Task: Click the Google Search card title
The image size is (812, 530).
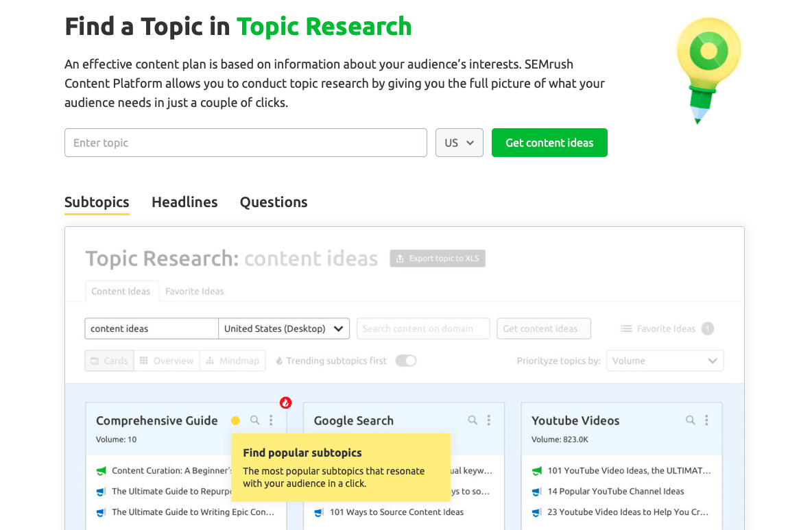Action: click(x=354, y=421)
